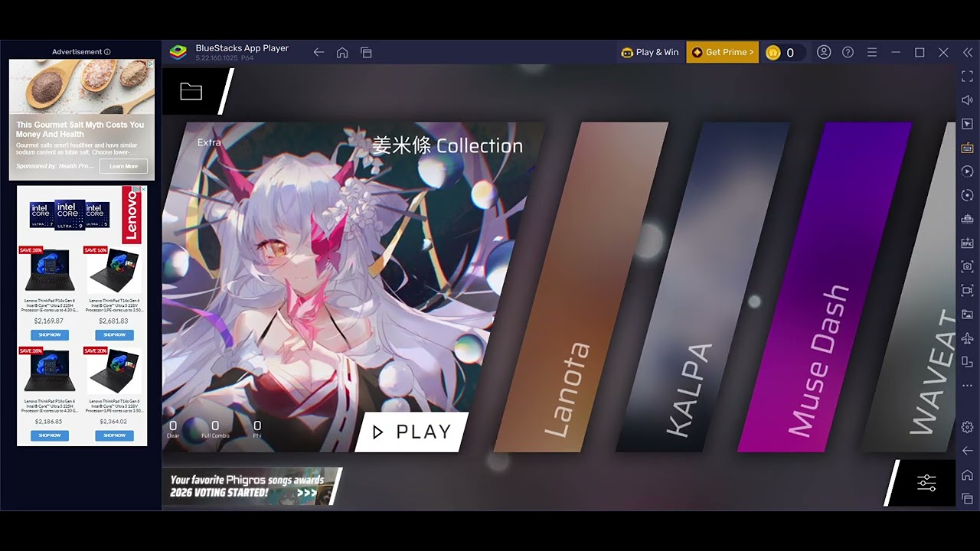Click the APK install icon in sidebar

(x=968, y=243)
